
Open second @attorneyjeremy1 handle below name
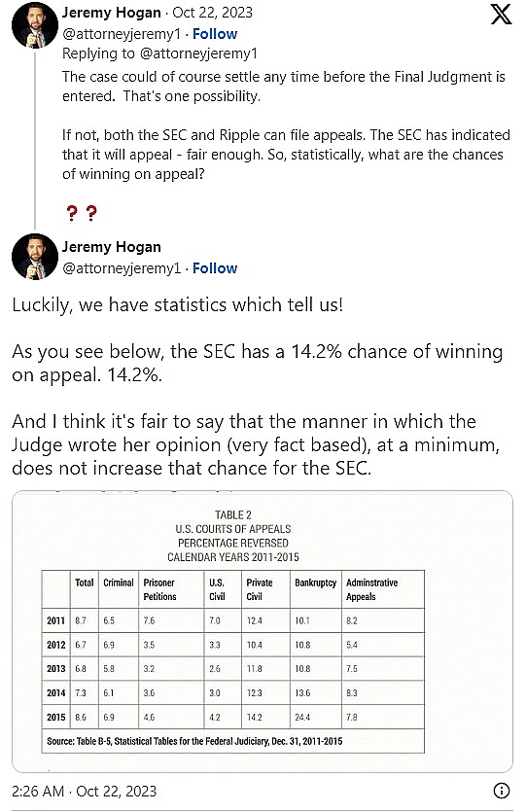122,268
